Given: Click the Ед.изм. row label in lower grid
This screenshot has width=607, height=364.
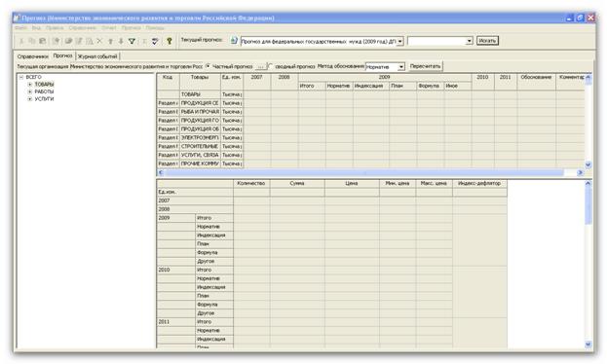Looking at the screenshot, I should (x=195, y=192).
